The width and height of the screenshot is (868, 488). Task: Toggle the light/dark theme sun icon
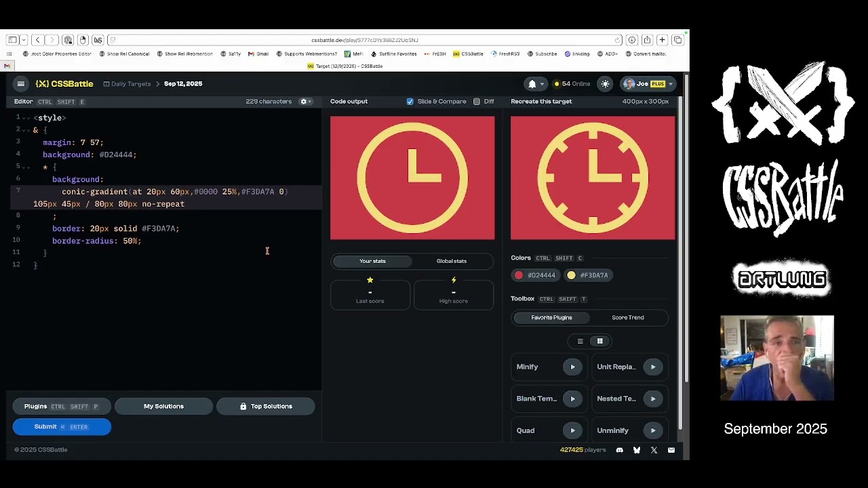click(x=605, y=84)
